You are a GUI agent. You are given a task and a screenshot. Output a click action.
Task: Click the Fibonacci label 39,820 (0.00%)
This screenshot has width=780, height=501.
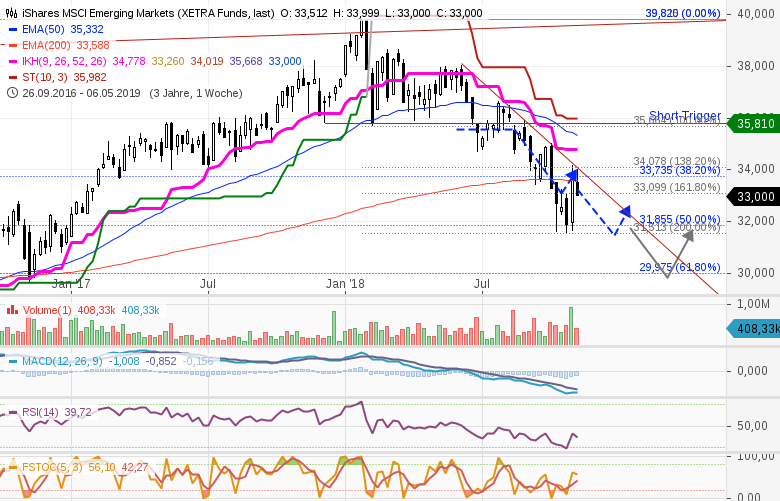pyautogui.click(x=683, y=13)
